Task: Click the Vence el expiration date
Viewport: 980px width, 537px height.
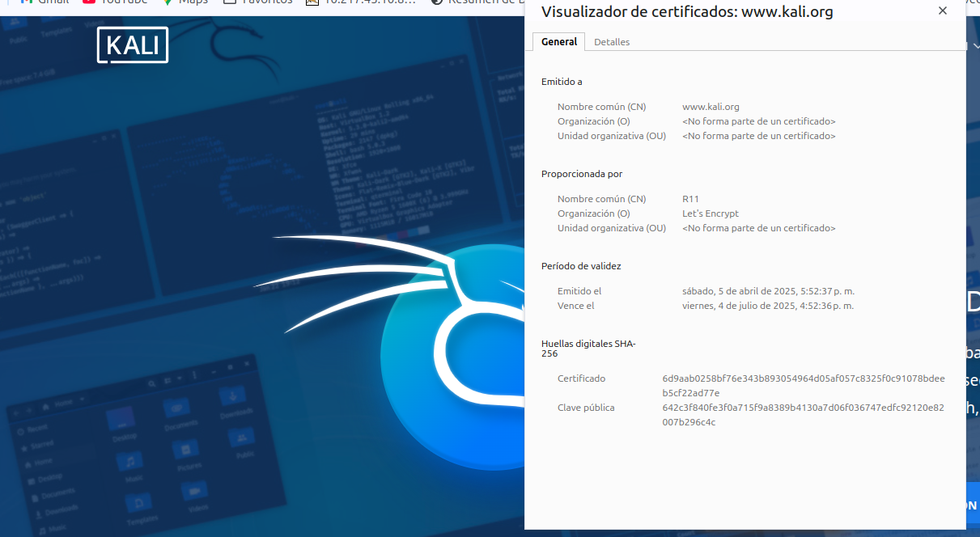Action: click(x=767, y=306)
